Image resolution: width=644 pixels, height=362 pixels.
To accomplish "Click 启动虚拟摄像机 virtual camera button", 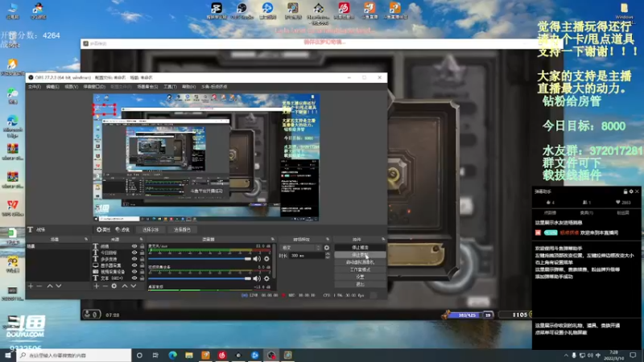I will point(360,262).
